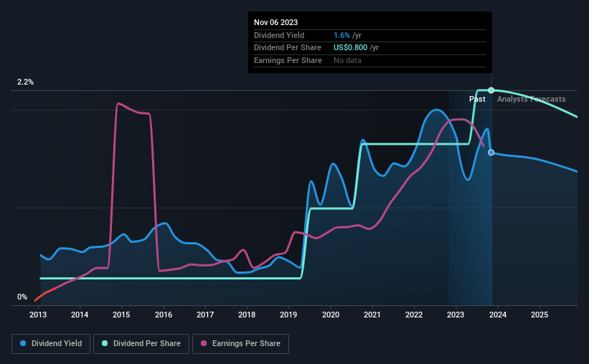Click the 2013 x-axis label

(x=38, y=315)
